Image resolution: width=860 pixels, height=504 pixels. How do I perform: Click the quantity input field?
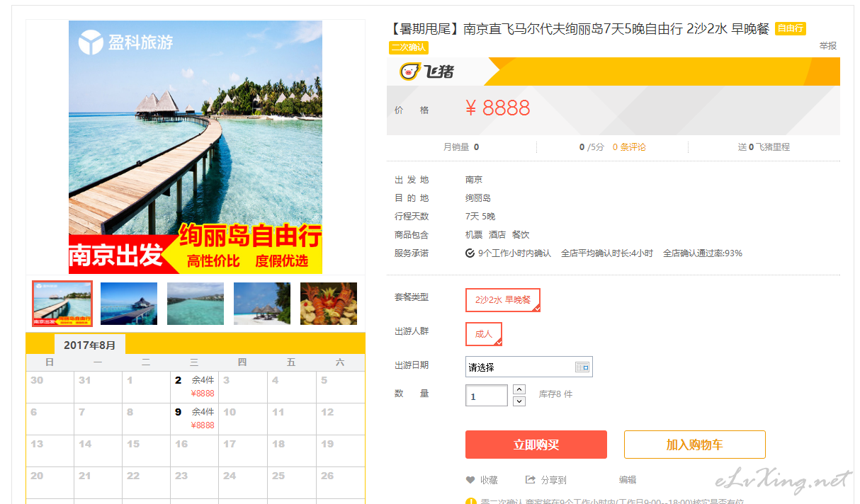pos(487,396)
